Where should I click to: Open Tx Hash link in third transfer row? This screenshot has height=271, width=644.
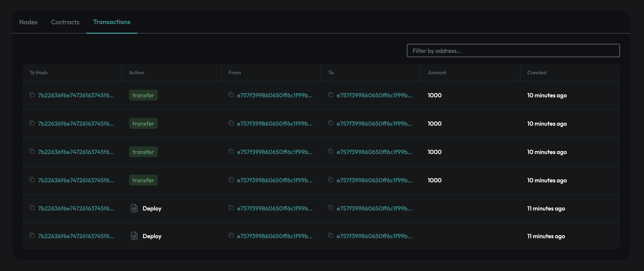(76, 152)
